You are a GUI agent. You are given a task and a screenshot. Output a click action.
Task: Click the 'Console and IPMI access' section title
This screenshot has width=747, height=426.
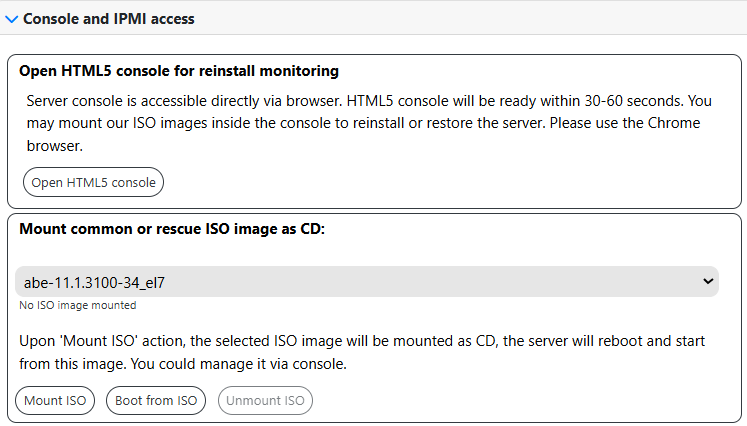(108, 18)
